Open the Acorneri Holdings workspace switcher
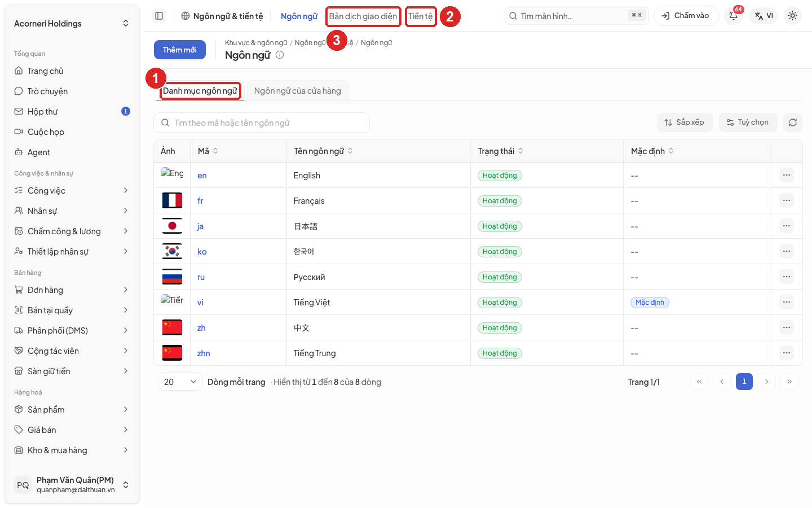 [x=72, y=23]
